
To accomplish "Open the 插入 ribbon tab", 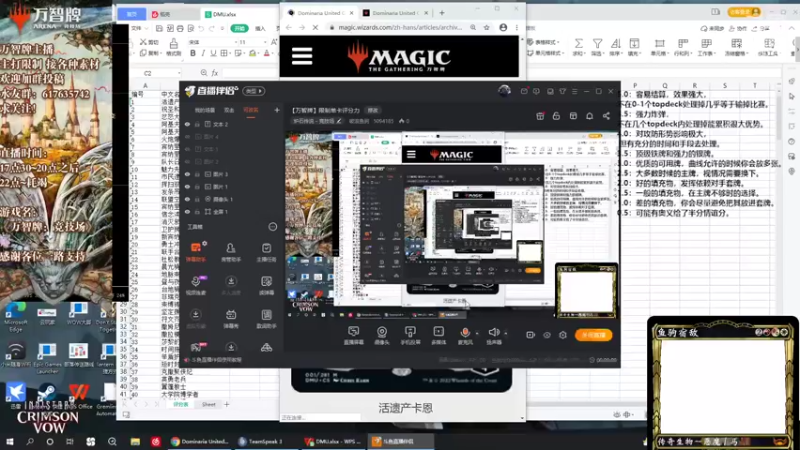I will [260, 29].
